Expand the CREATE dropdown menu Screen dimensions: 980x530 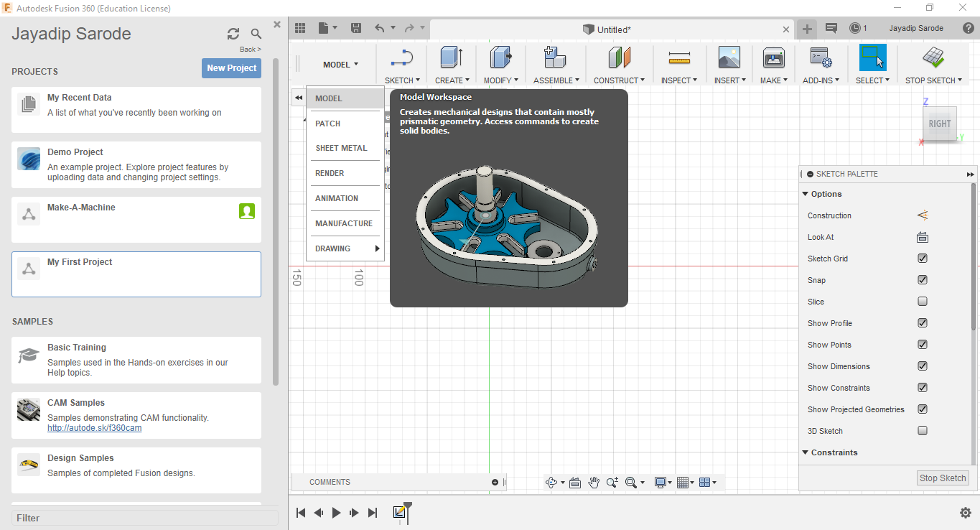click(x=452, y=80)
